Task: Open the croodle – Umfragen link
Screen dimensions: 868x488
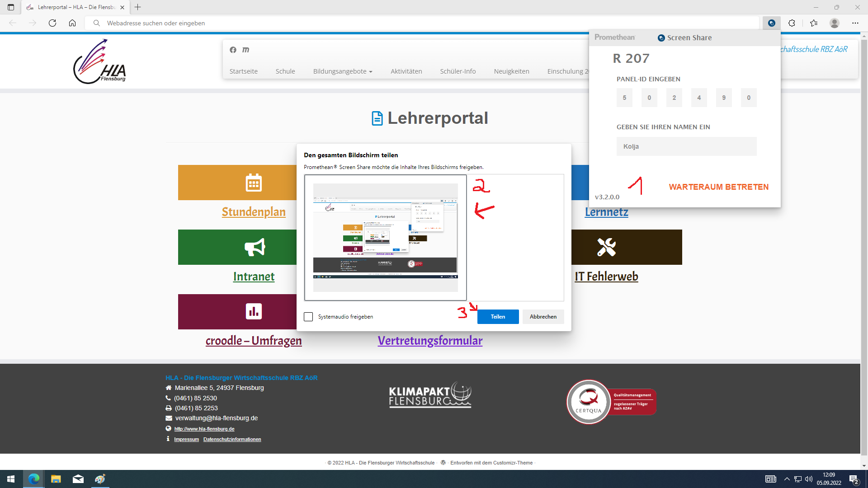Action: 254,340
